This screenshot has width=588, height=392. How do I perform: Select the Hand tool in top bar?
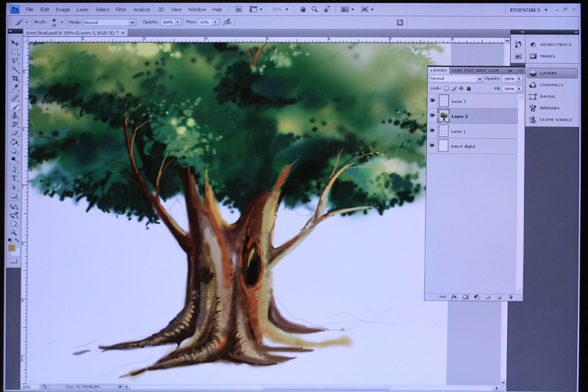303,10
